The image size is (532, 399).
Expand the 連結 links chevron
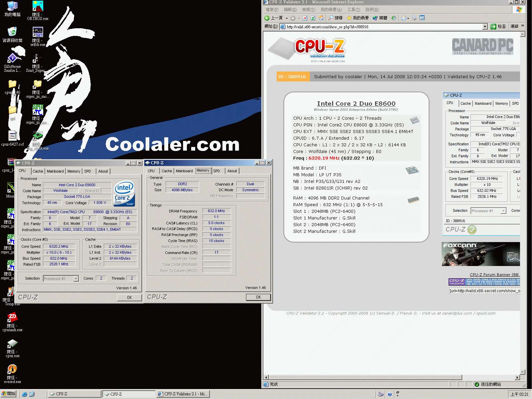pyautogui.click(x=523, y=26)
